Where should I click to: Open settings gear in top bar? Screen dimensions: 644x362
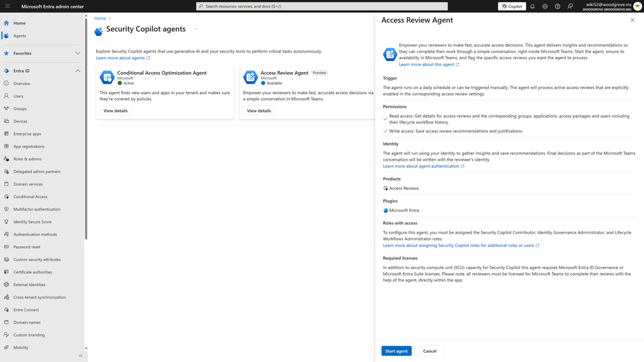coord(545,6)
